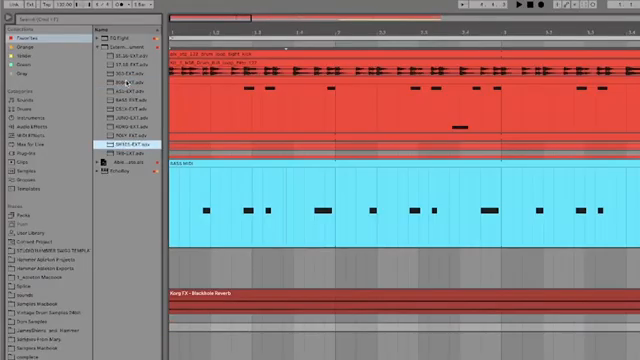The height and width of the screenshot is (360, 640).
Task: Select the Korg FX - Blackhole Reverb clip
Action: click(x=404, y=293)
